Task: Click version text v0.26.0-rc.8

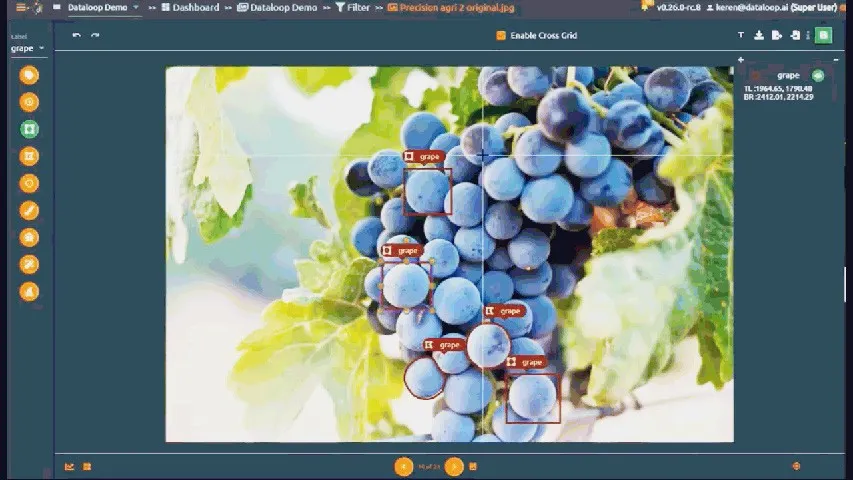Action: click(x=678, y=8)
